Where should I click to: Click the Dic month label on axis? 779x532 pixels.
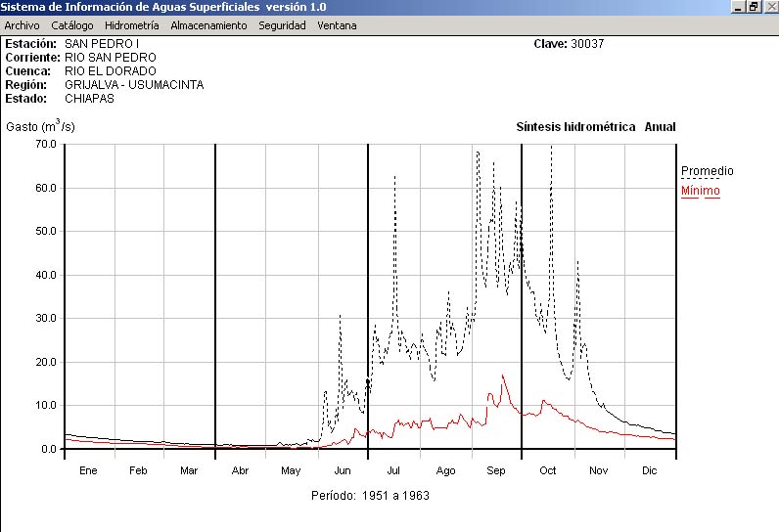click(x=649, y=470)
